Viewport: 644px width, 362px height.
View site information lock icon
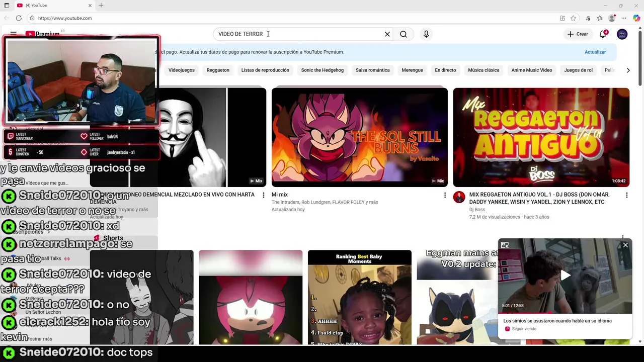[32, 18]
